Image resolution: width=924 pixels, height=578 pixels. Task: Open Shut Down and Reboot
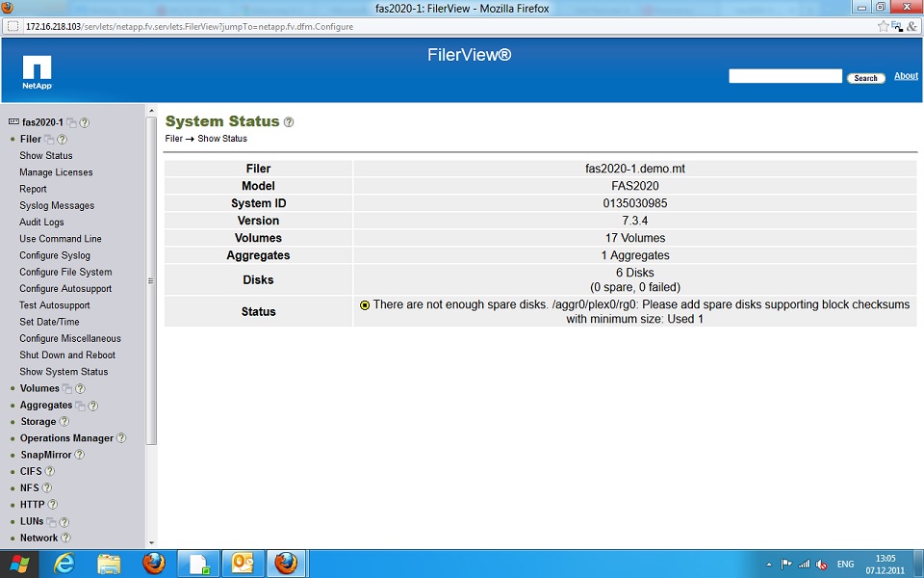pos(67,355)
